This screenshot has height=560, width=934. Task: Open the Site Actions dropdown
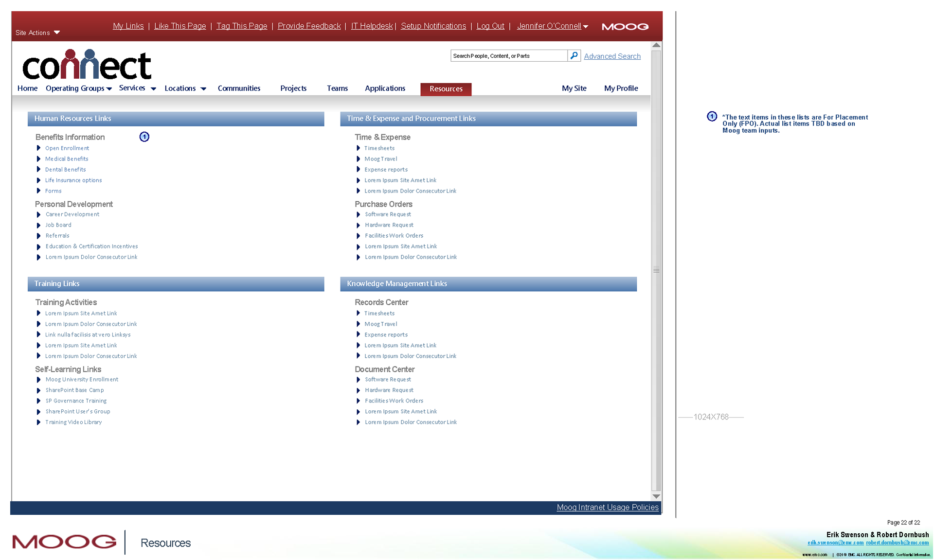click(38, 33)
